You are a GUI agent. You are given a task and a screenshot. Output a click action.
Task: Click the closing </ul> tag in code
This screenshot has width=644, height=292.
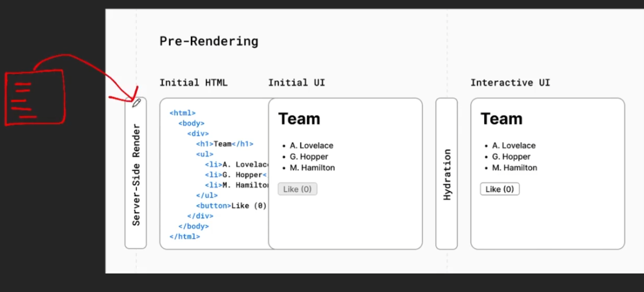click(207, 195)
